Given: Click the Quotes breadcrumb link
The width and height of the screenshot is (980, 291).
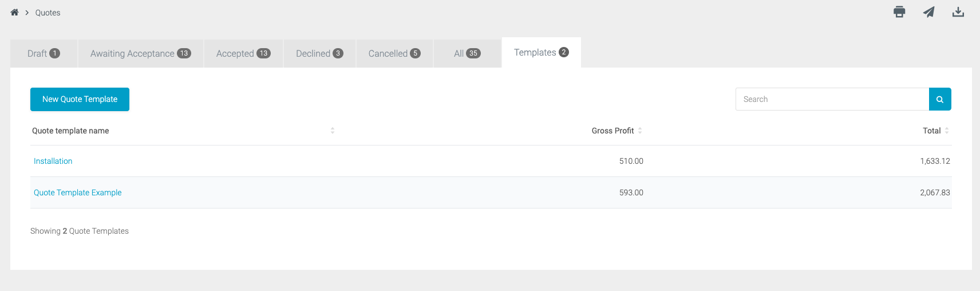Looking at the screenshot, I should coord(48,13).
